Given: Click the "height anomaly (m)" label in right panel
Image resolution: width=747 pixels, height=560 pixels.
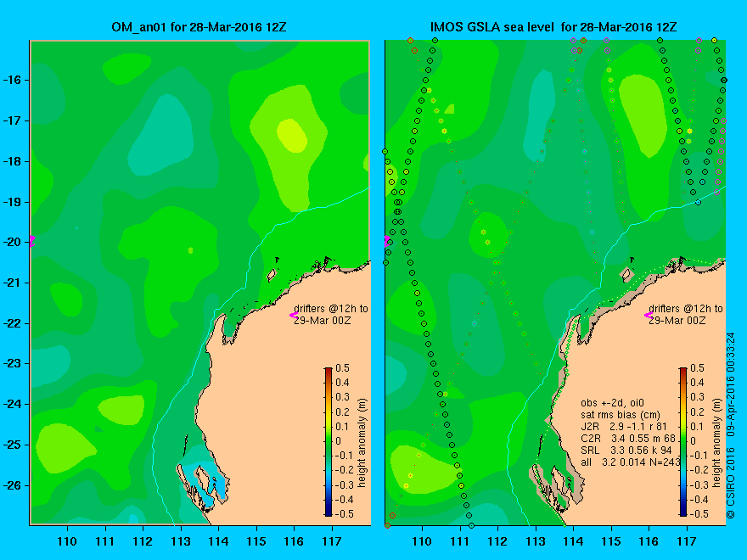Looking at the screenshot, I should click(x=717, y=443).
